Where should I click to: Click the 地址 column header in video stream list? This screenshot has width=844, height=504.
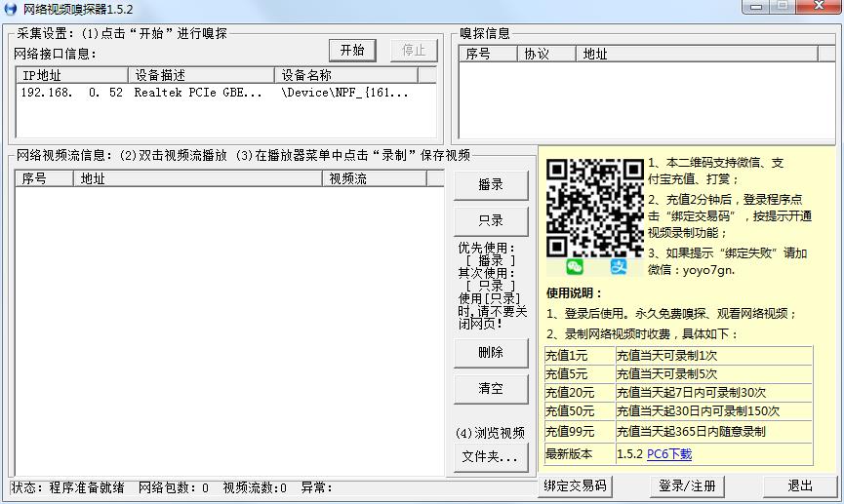[198, 178]
